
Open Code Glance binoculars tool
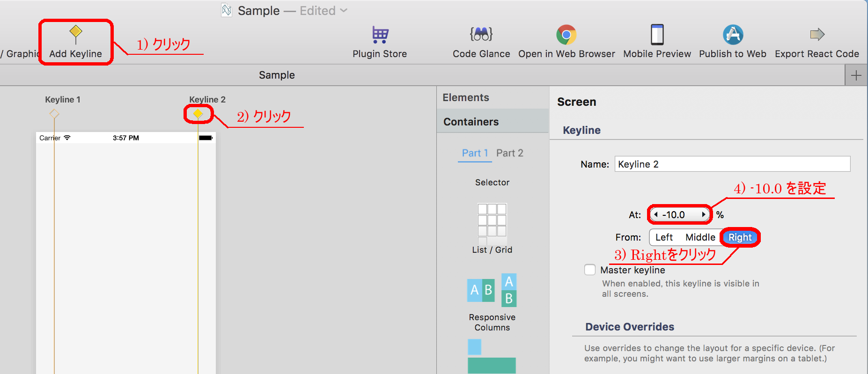coord(481,34)
